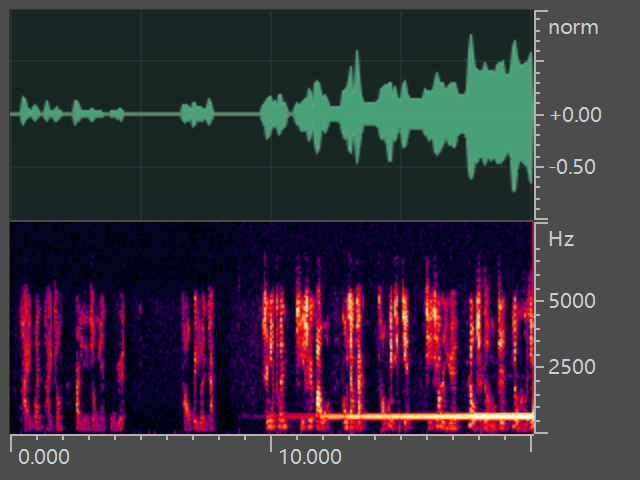Screen dimensions: 640x480
Task: Click the first waveform burst at the start
Action: (32, 112)
